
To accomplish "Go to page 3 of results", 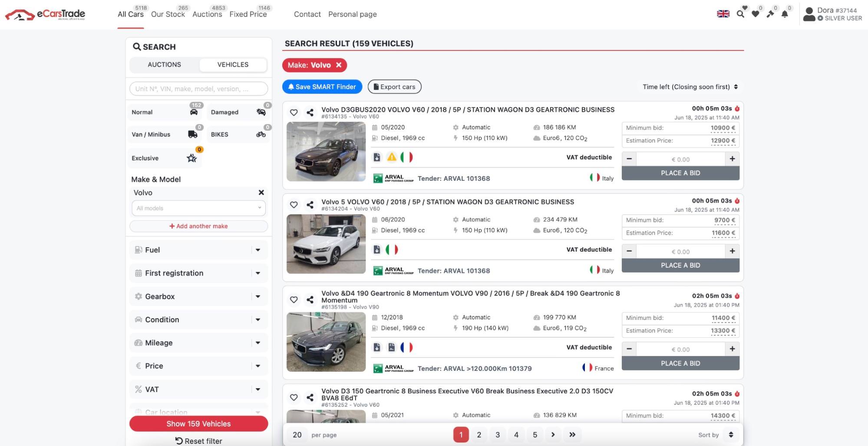I will 498,435.
